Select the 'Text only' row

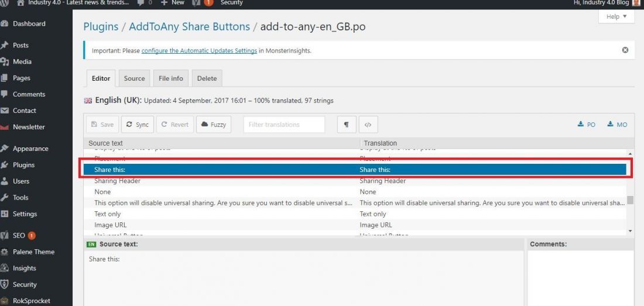tap(355, 214)
